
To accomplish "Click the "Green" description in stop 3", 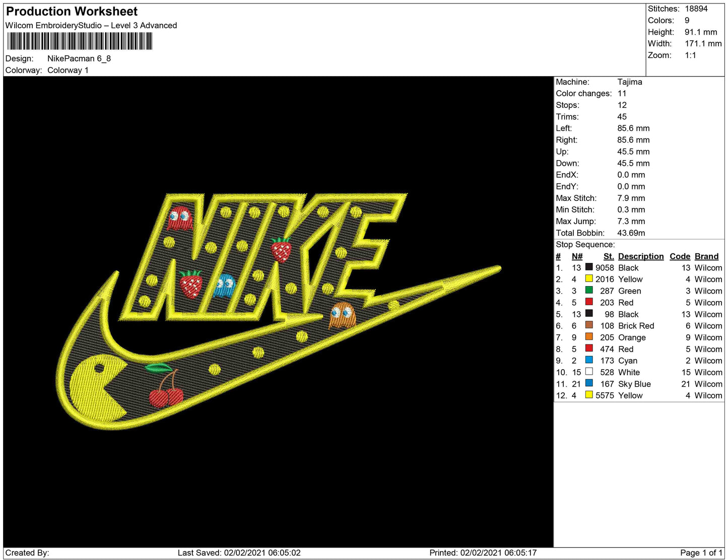I will (630, 291).
